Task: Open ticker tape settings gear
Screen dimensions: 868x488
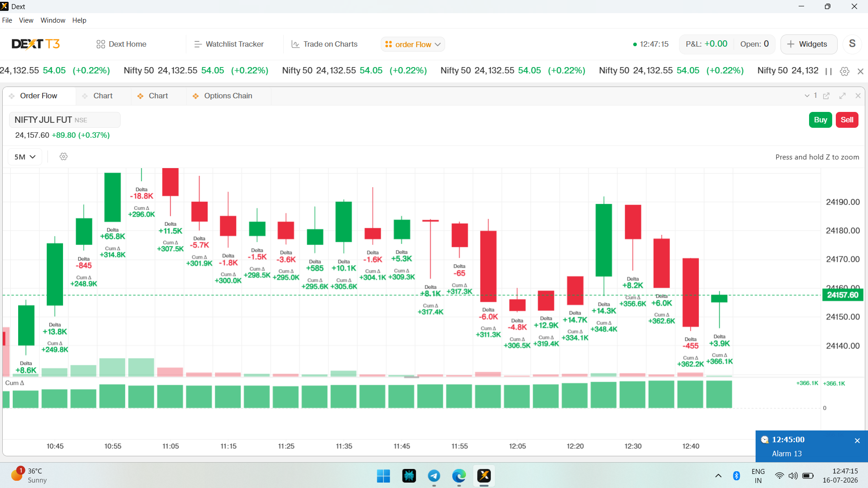Action: (844, 71)
